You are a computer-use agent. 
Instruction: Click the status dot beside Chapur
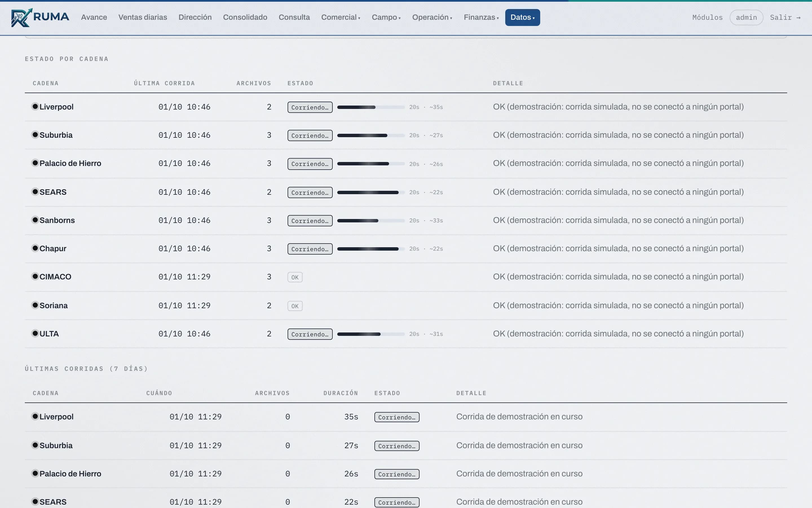35,248
